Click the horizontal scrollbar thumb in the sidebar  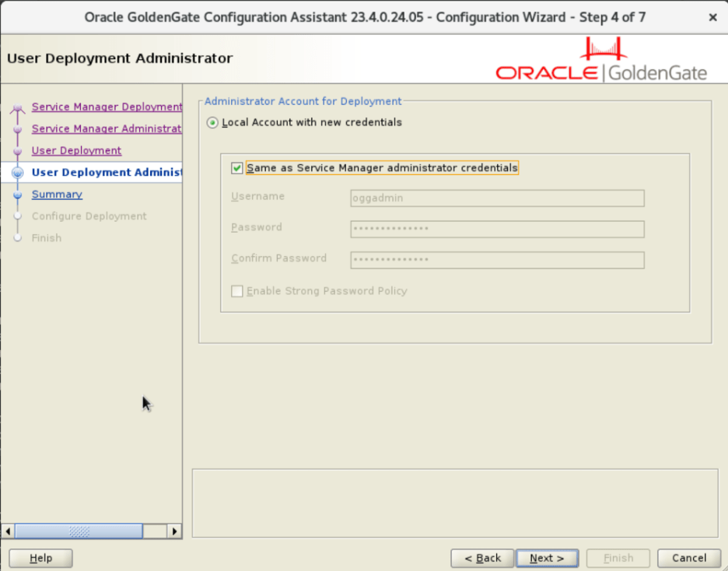pos(79,531)
